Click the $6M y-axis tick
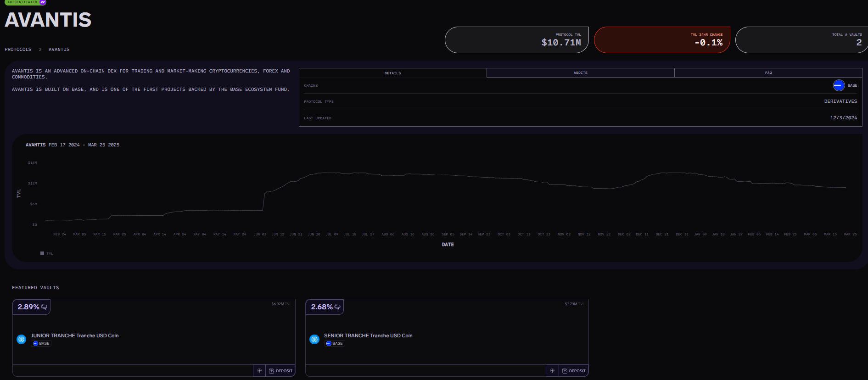 click(x=34, y=204)
